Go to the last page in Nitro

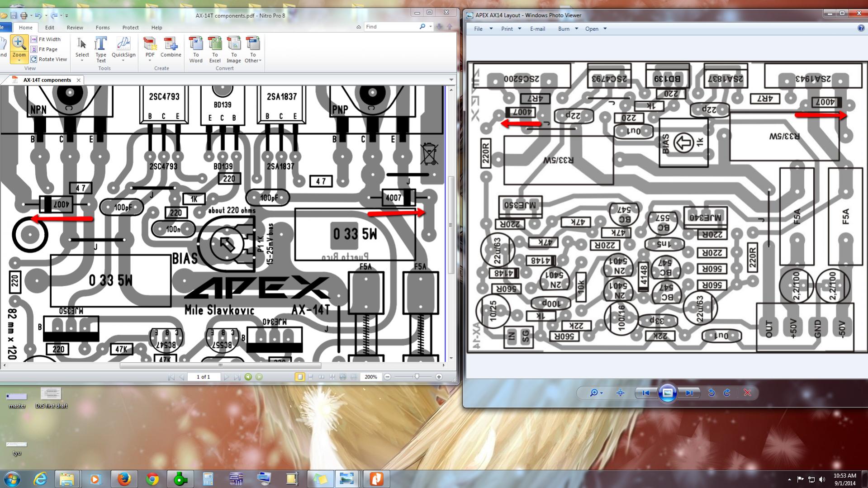[237, 377]
